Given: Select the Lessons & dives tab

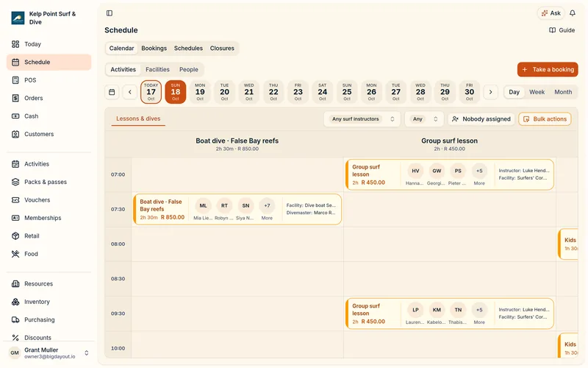Looking at the screenshot, I should click(138, 118).
